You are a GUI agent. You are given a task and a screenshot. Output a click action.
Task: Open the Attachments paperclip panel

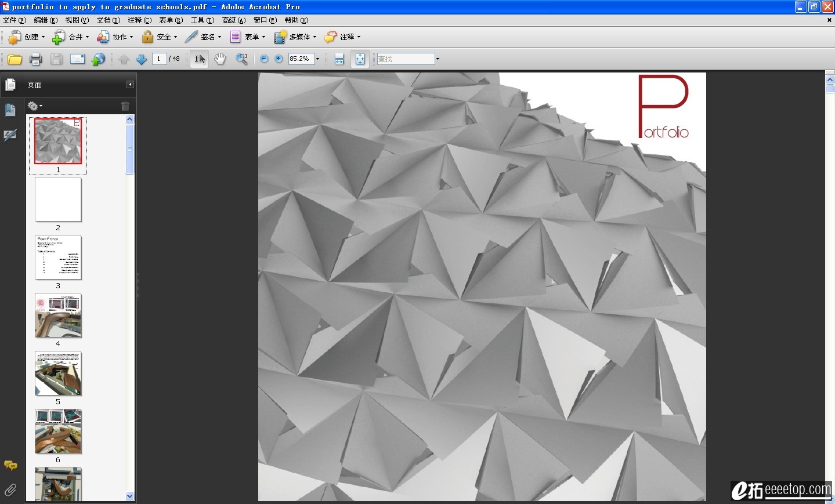(x=10, y=491)
